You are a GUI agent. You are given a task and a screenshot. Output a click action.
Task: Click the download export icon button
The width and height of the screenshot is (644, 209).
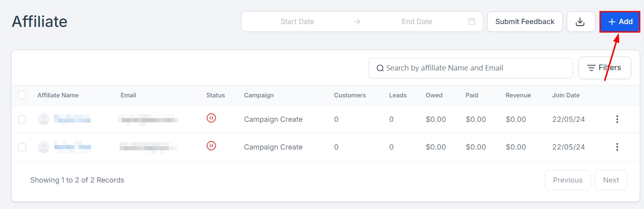coord(580,22)
